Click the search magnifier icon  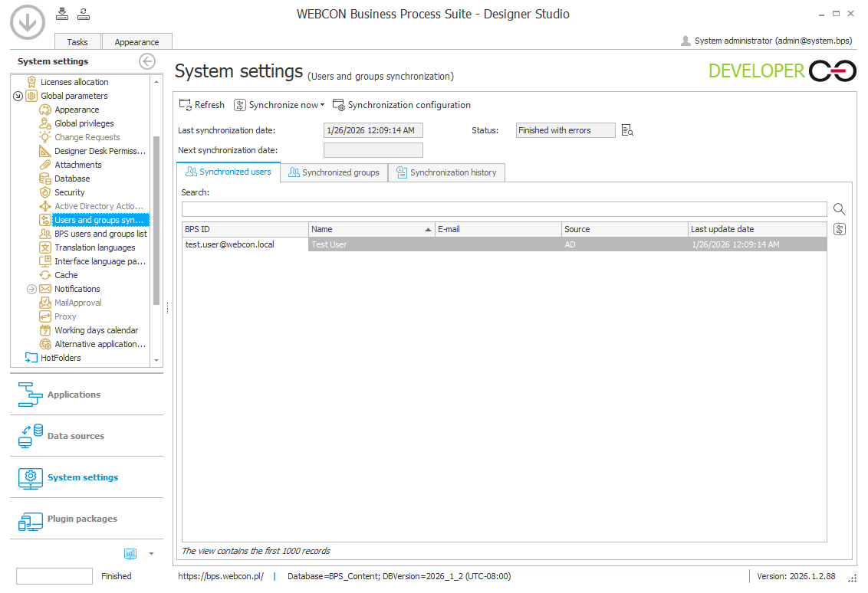coord(839,209)
